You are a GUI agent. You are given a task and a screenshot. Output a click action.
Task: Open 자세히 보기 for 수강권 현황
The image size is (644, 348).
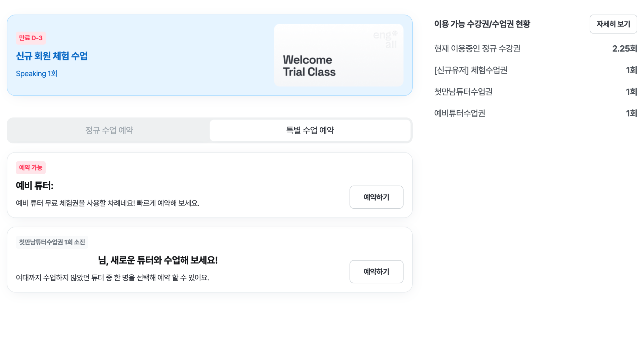click(613, 24)
